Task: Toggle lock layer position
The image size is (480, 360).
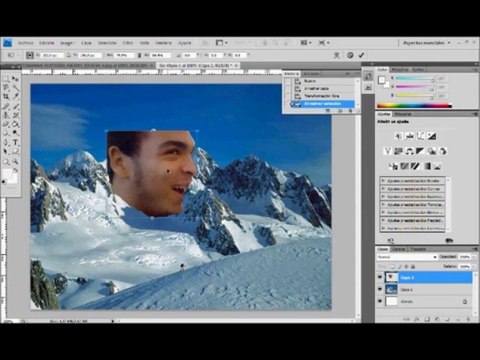Action: pyautogui.click(x=406, y=267)
